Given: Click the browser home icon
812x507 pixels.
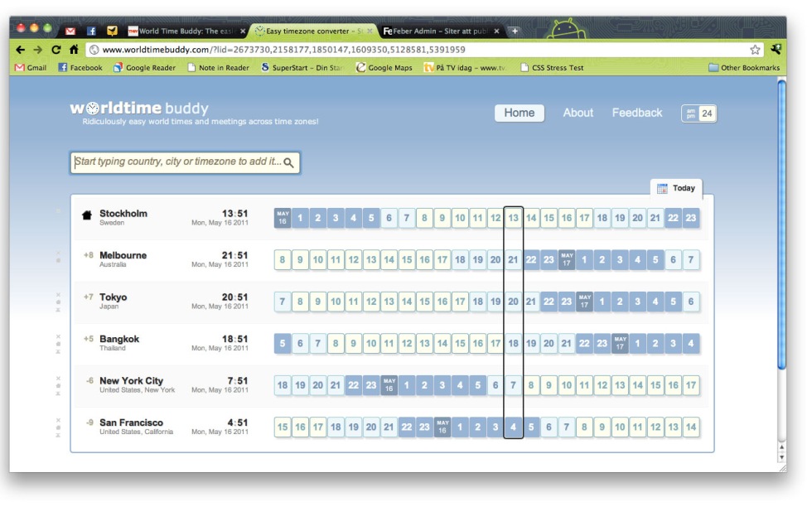Looking at the screenshot, I should click(74, 50).
